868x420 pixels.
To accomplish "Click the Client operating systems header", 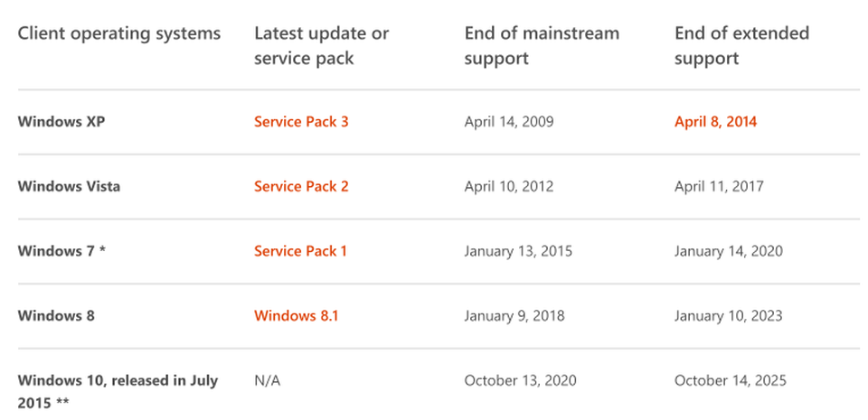I will coord(119,33).
